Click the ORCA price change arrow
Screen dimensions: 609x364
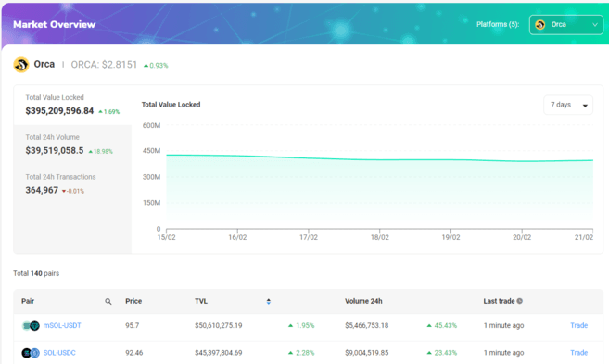point(146,66)
